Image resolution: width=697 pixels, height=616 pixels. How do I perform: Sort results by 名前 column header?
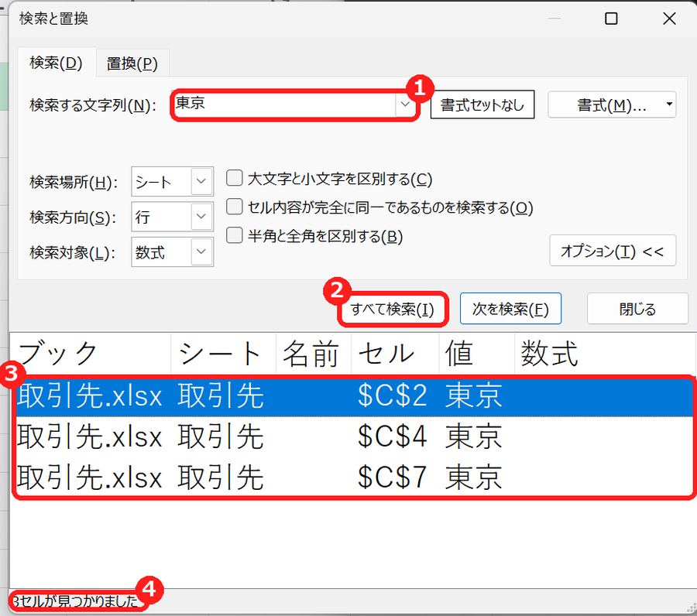[314, 354]
